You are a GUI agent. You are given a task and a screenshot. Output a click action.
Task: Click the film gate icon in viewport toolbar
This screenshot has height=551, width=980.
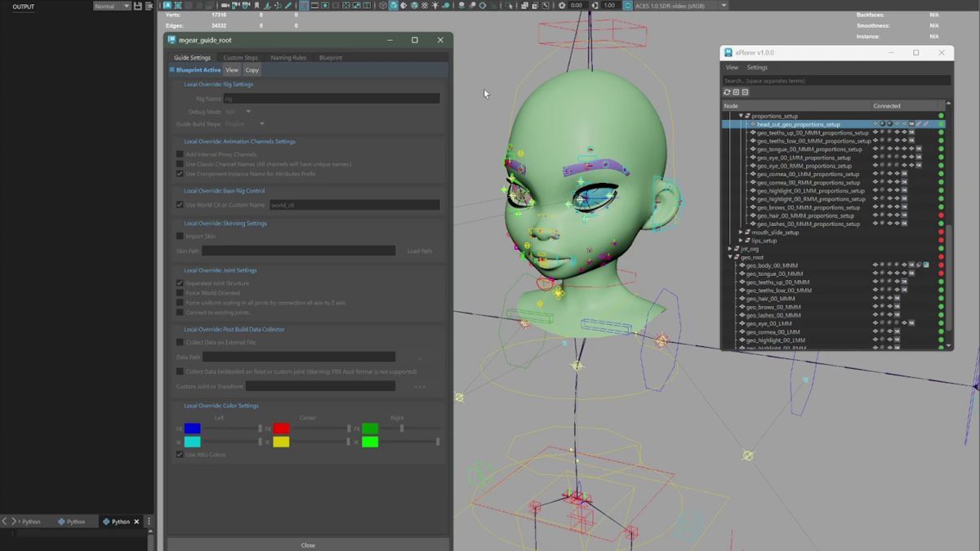point(314,6)
